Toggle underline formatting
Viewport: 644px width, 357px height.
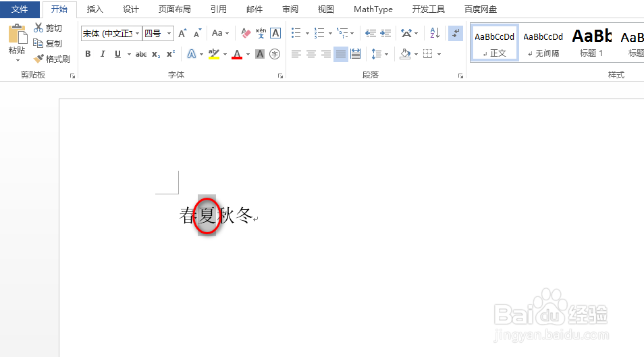[x=118, y=54]
